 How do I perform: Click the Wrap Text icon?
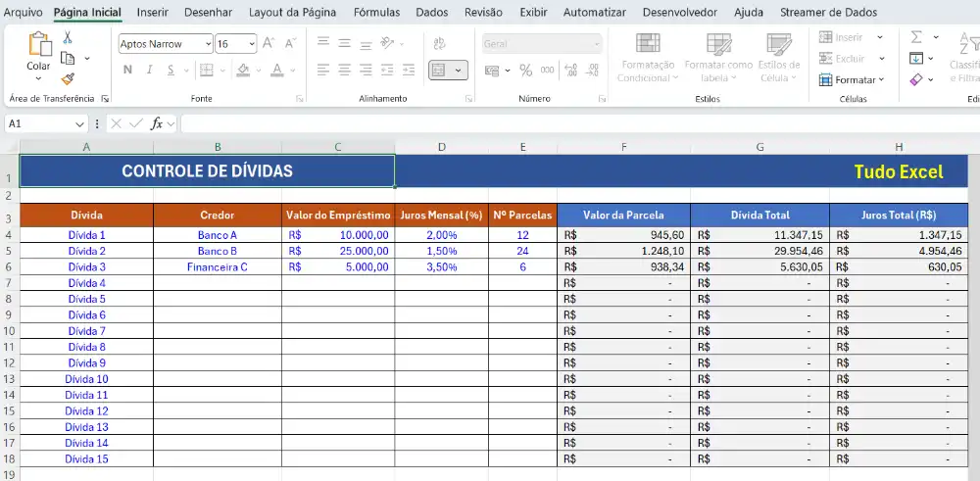[439, 43]
